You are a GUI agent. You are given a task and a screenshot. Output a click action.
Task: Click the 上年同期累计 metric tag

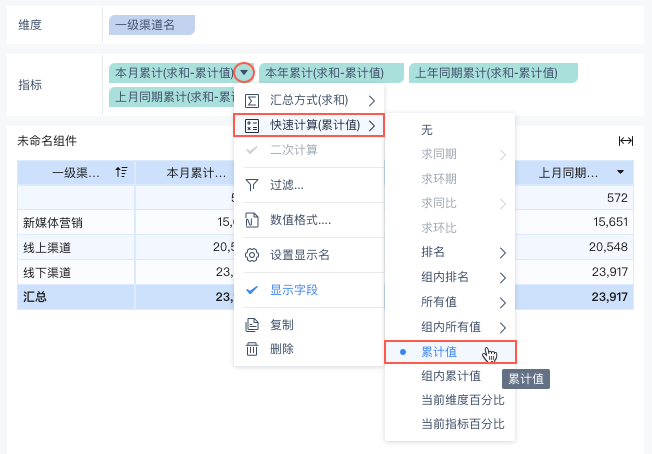(x=492, y=73)
